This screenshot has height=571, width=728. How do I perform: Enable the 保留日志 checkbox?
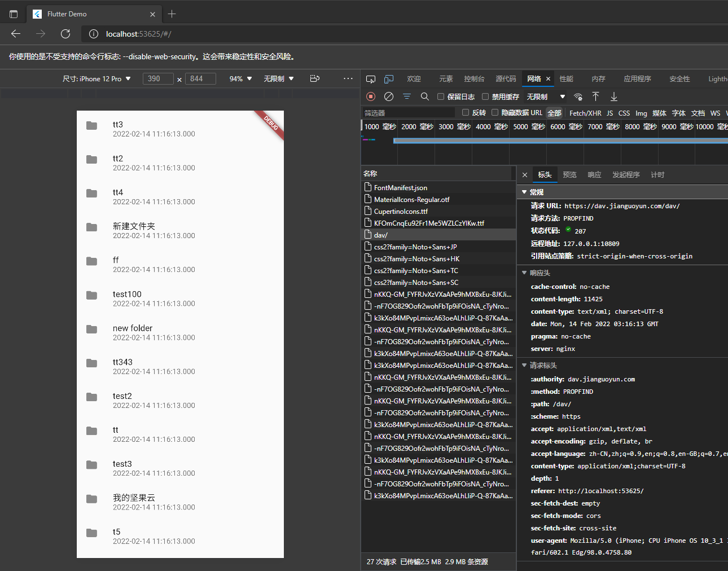441,96
